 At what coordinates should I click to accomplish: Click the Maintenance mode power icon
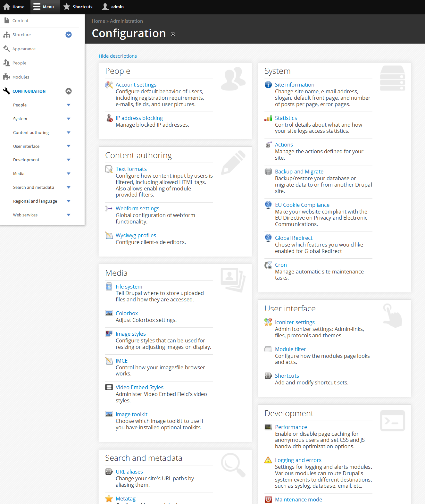click(x=268, y=500)
